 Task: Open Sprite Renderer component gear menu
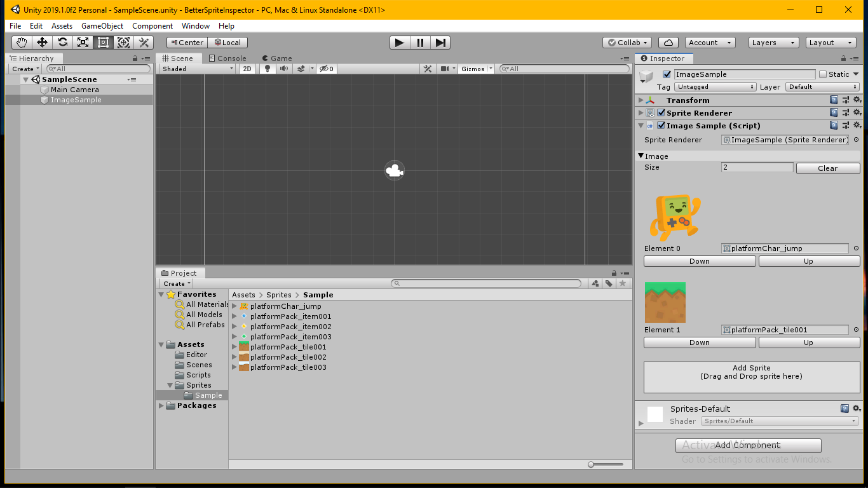coord(857,113)
